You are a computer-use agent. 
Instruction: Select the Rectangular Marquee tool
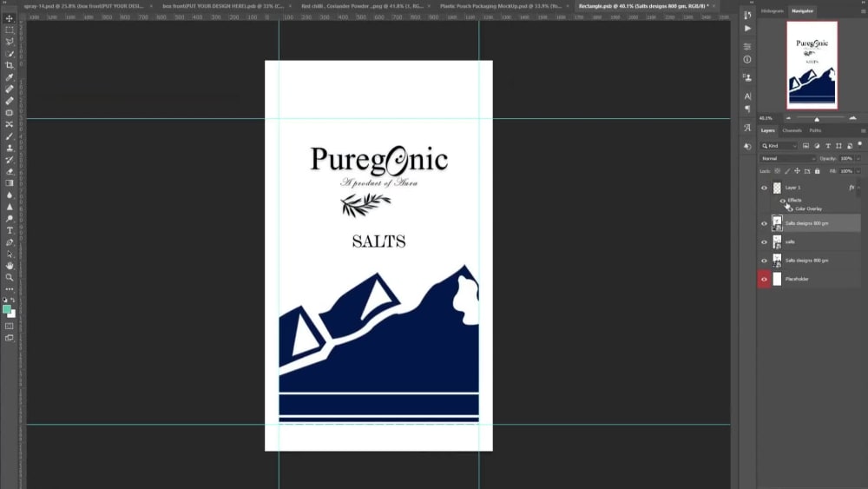coord(10,30)
